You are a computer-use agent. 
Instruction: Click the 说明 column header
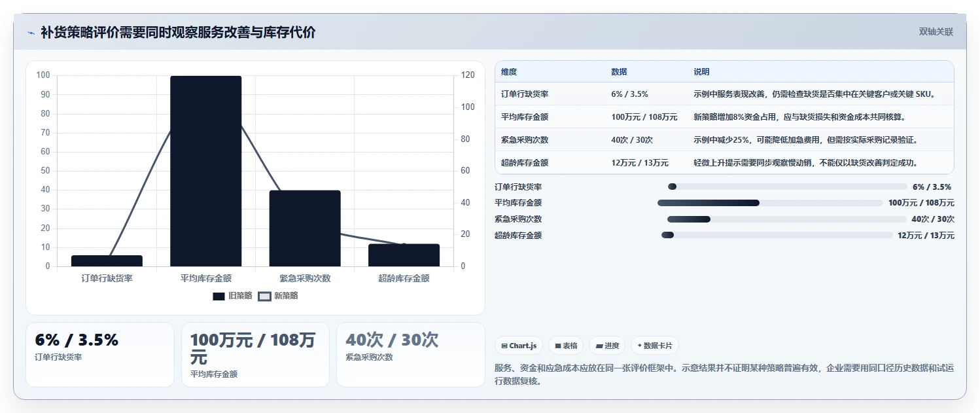point(701,72)
